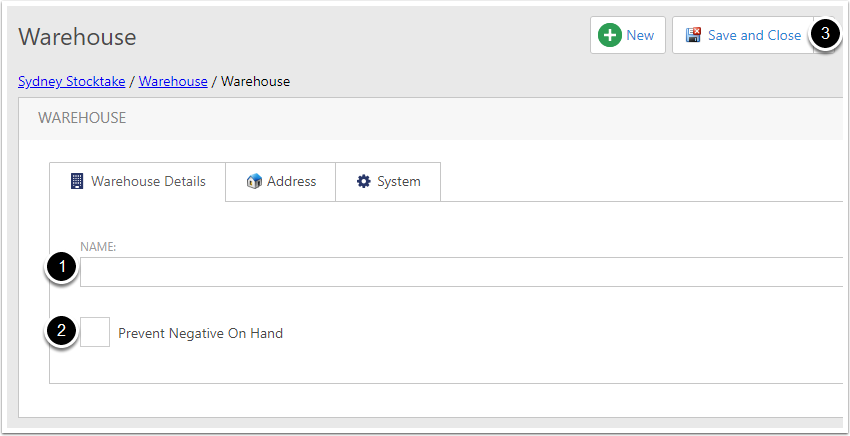Click the house icon on Address tab
Image resolution: width=850 pixels, height=436 pixels.
coord(254,181)
